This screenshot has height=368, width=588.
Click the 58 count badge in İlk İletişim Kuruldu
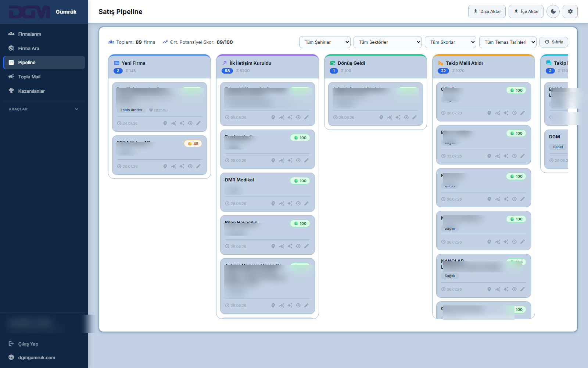tap(227, 71)
